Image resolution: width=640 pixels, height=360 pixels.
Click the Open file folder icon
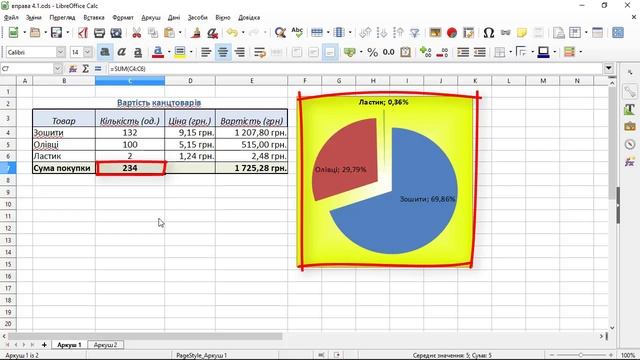[x=35, y=33]
